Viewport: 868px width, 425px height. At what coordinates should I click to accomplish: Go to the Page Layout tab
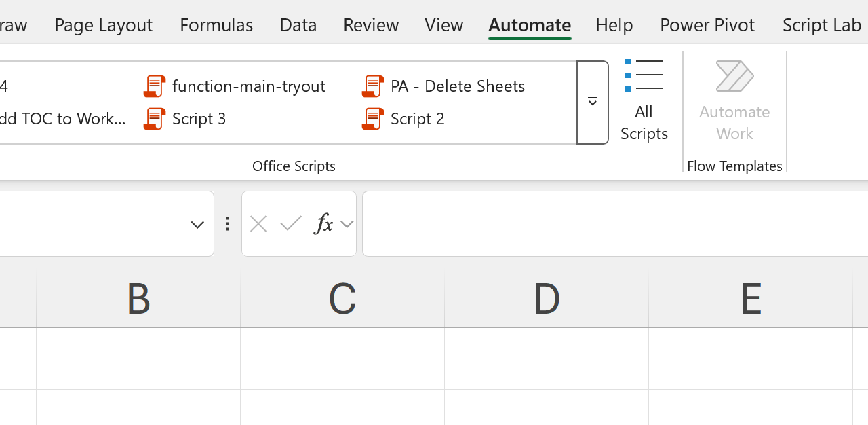coord(103,25)
